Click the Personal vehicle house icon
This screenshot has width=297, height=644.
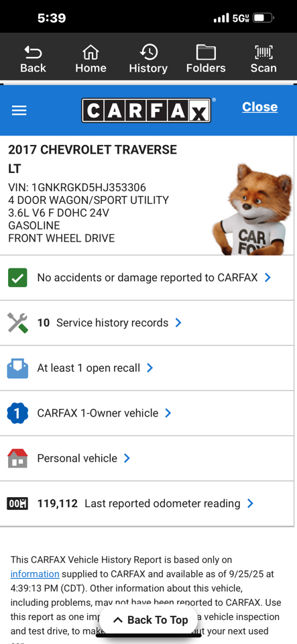tap(17, 458)
